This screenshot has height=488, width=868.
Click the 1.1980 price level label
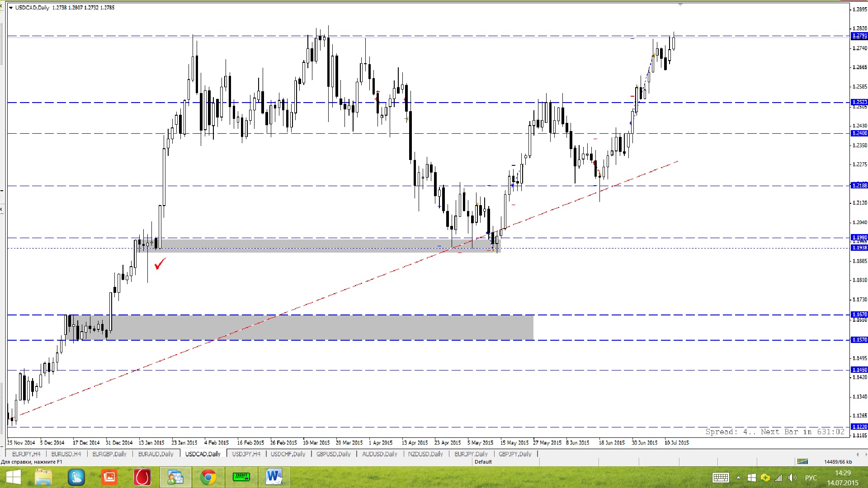pyautogui.click(x=859, y=237)
